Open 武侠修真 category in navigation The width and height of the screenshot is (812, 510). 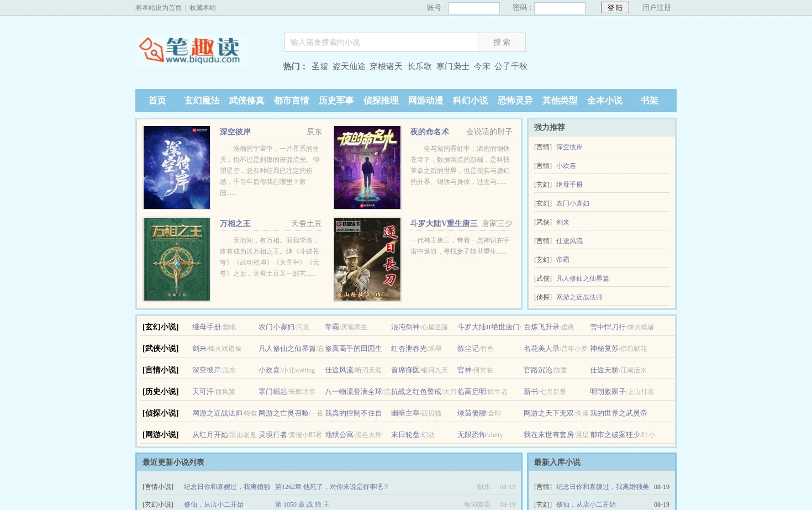(x=247, y=101)
